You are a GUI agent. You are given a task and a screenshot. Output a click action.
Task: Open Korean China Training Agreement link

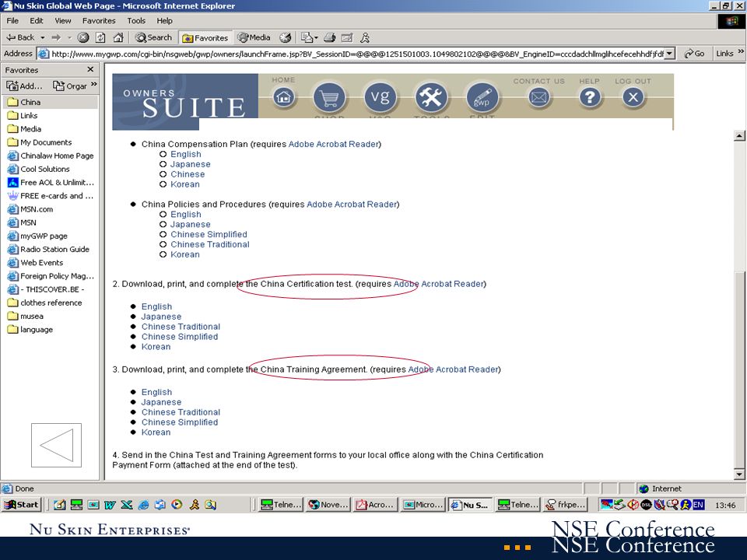pos(156,432)
